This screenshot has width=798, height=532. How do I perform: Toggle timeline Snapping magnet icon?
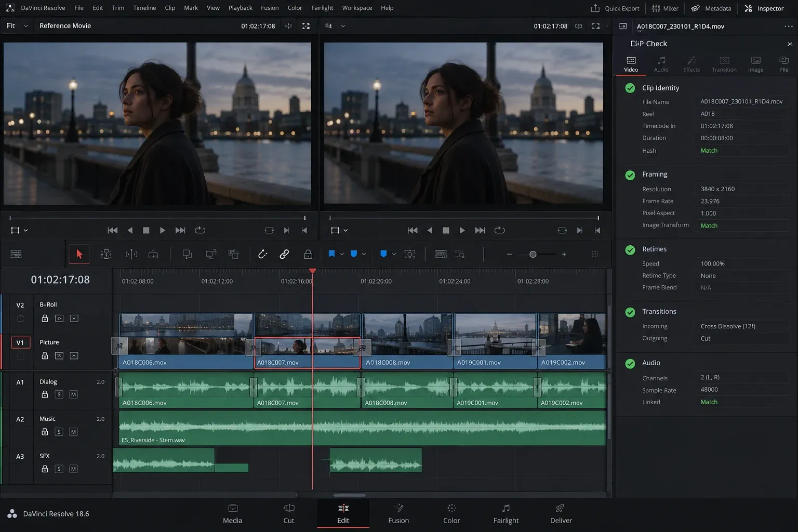point(262,254)
